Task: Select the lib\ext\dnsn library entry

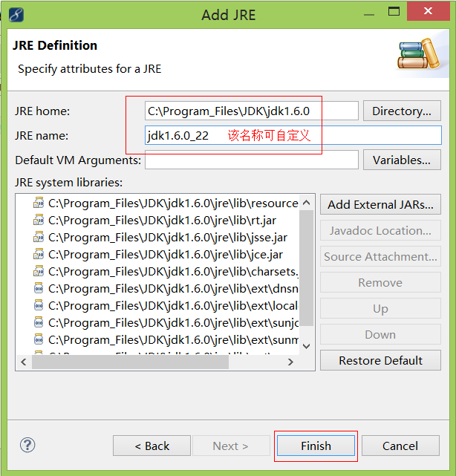Action: pos(173,289)
